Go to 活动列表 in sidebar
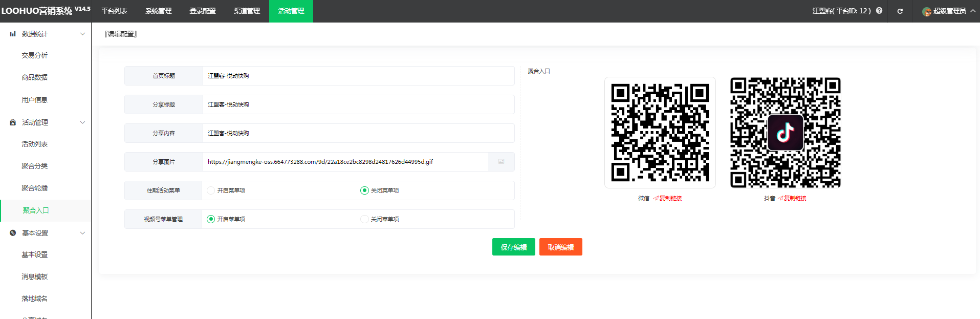The width and height of the screenshot is (980, 319). pyautogui.click(x=35, y=144)
